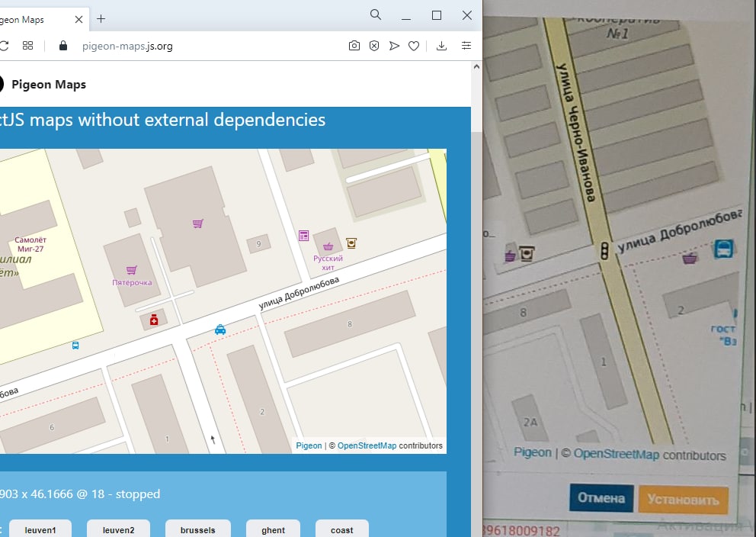
Task: Open downloads with the download icon
Action: pyautogui.click(x=441, y=46)
